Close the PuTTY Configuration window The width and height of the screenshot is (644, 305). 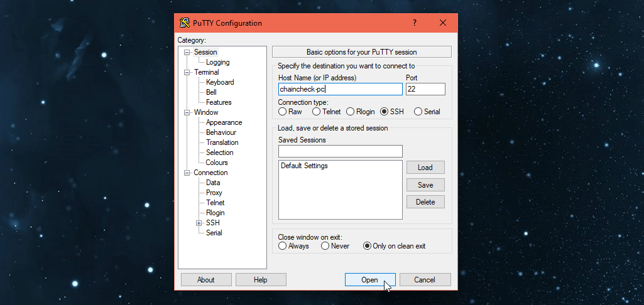(443, 23)
